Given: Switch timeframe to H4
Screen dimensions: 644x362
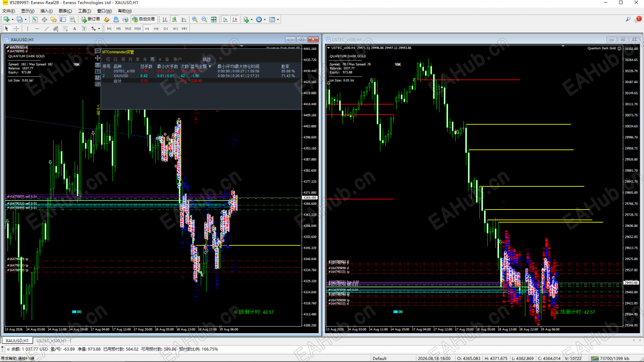Looking at the screenshot, I should click(156, 28).
